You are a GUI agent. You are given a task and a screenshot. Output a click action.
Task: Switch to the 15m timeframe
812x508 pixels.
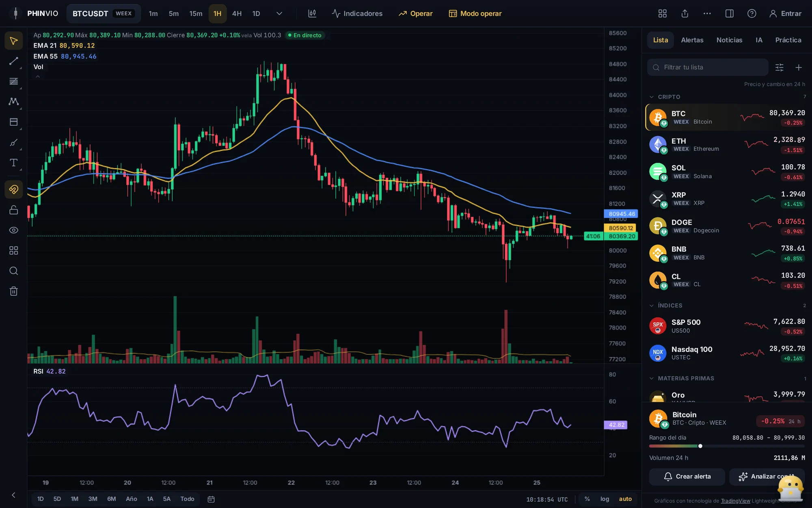pyautogui.click(x=196, y=13)
